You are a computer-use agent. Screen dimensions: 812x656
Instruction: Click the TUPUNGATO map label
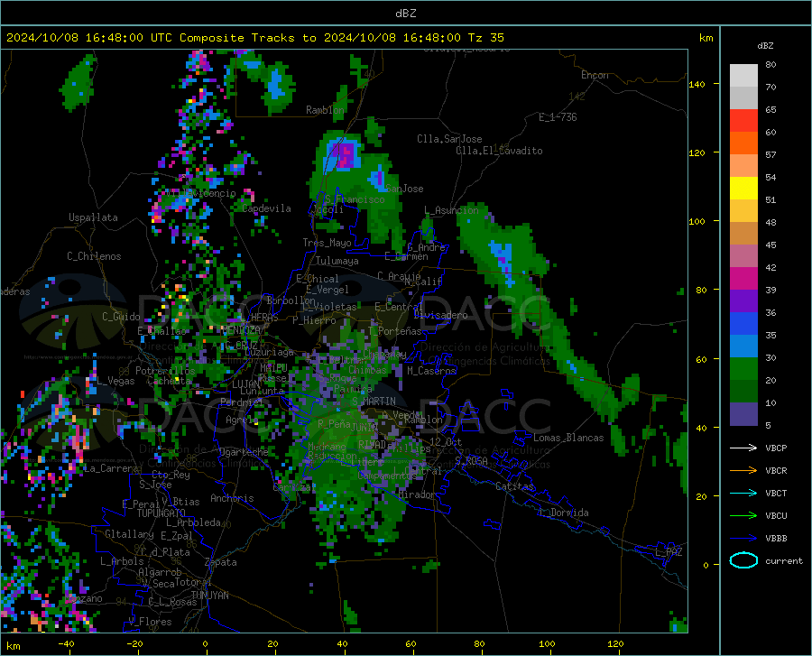pyautogui.click(x=161, y=513)
